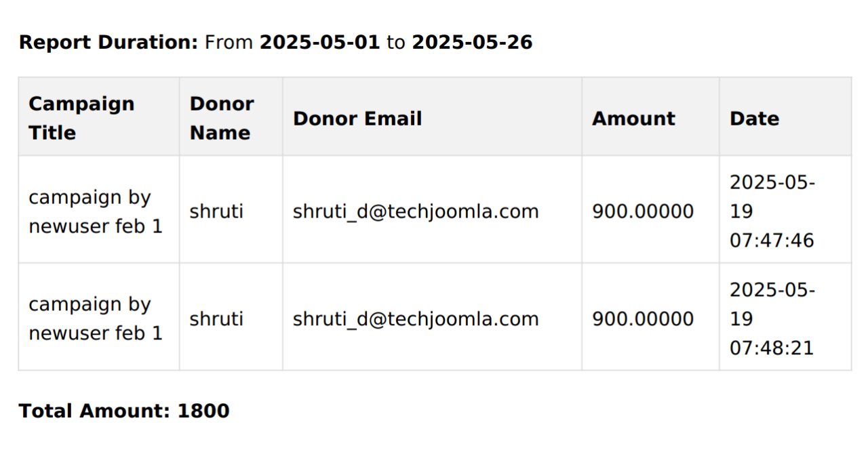Click first row amount 900.00000
The height and width of the screenshot is (473, 868).
[x=643, y=211]
